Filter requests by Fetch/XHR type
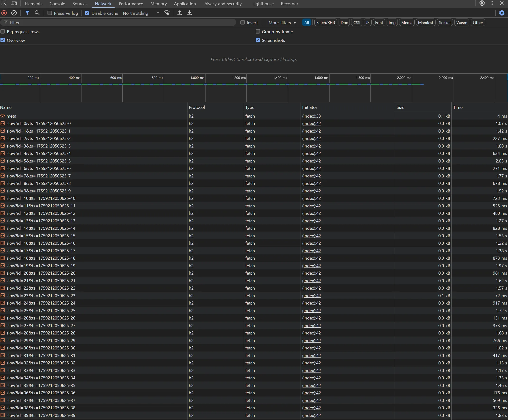The height and width of the screenshot is (420, 508). click(x=325, y=23)
